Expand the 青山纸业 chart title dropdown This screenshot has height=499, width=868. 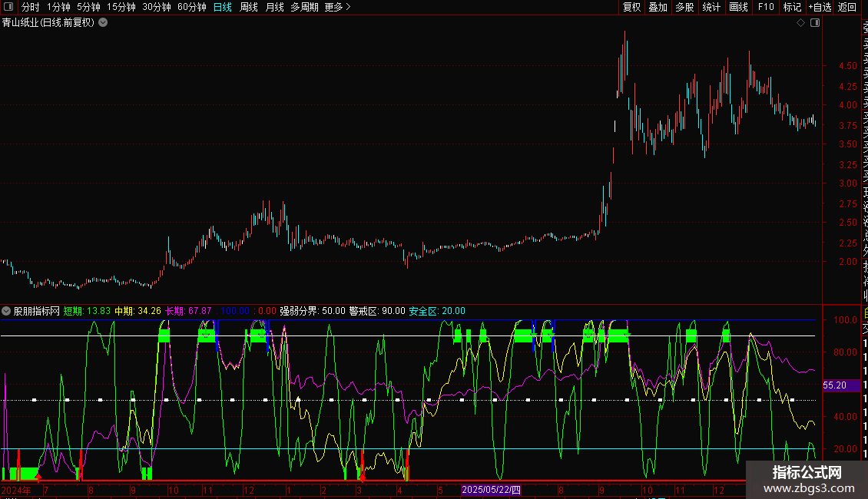click(x=103, y=22)
